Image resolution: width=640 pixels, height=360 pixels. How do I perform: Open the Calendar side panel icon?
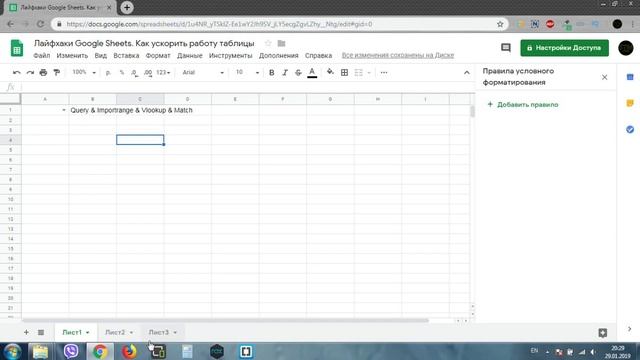click(x=630, y=77)
